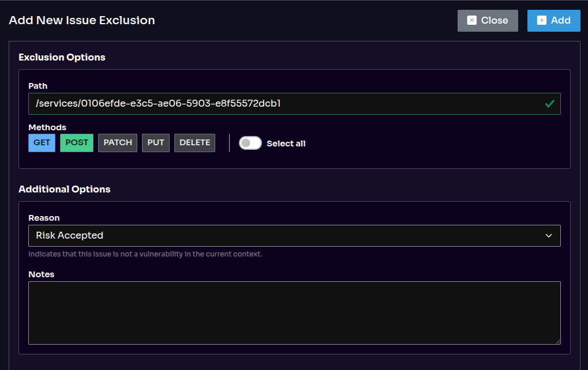Click the Additional Options section header
Screen dimensions: 588x370
[65, 189]
